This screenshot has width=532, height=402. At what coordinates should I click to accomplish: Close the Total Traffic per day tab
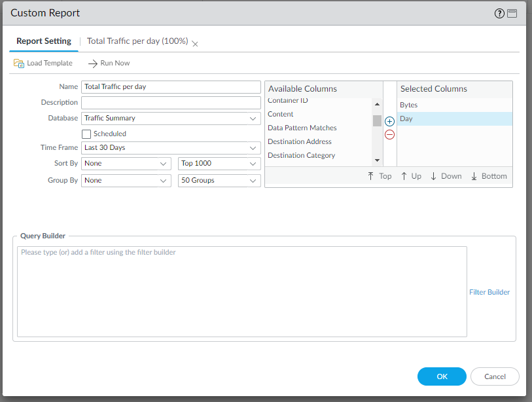[195, 43]
